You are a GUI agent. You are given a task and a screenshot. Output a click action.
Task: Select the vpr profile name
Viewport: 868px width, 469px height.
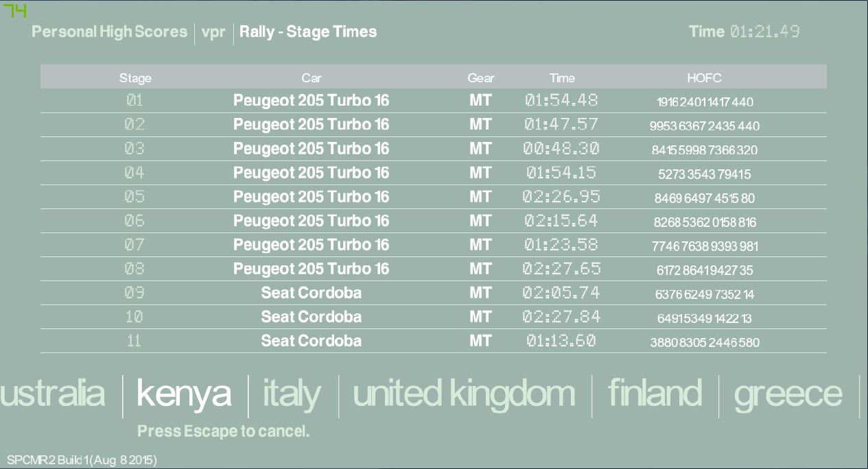213,32
